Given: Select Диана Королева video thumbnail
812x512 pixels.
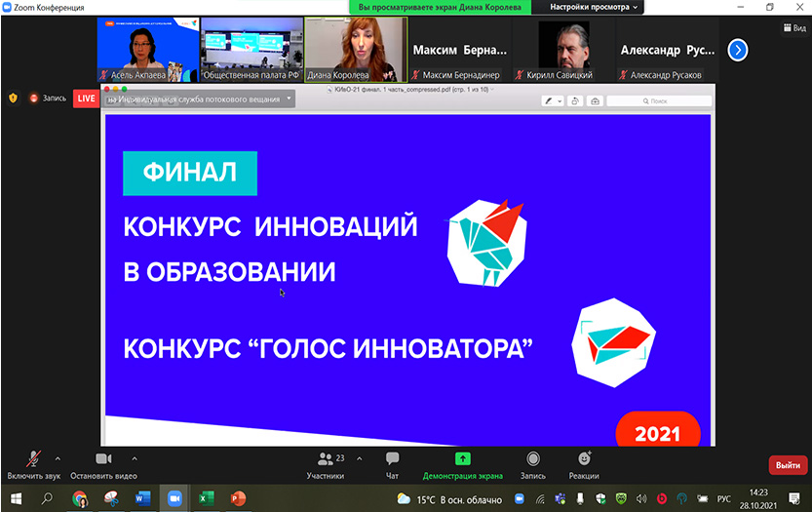Looking at the screenshot, I should point(355,50).
